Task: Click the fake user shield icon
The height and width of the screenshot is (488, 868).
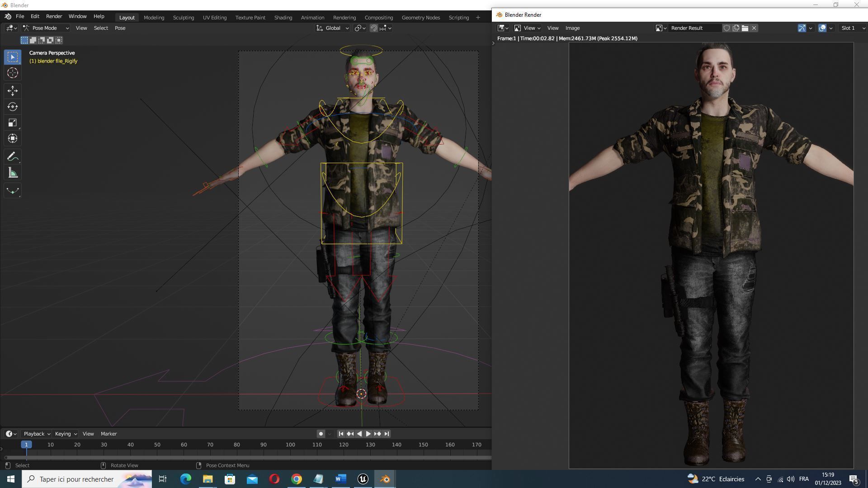Action: [x=726, y=28]
